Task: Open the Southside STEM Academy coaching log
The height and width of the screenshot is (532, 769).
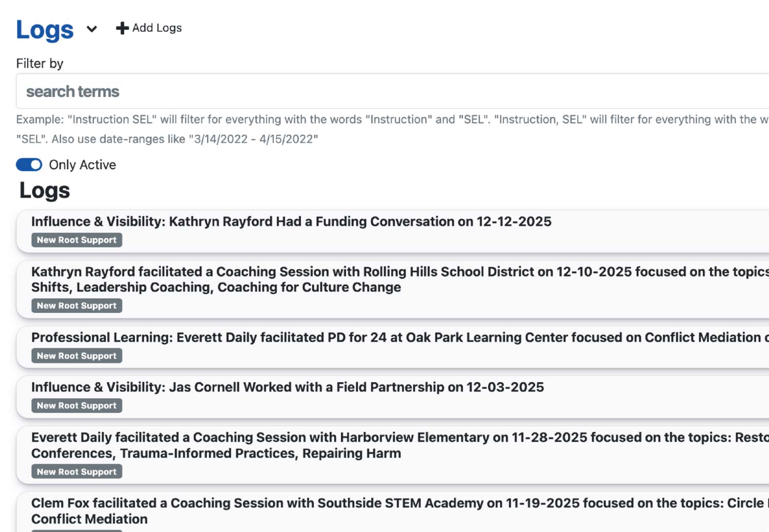Action: [359, 510]
